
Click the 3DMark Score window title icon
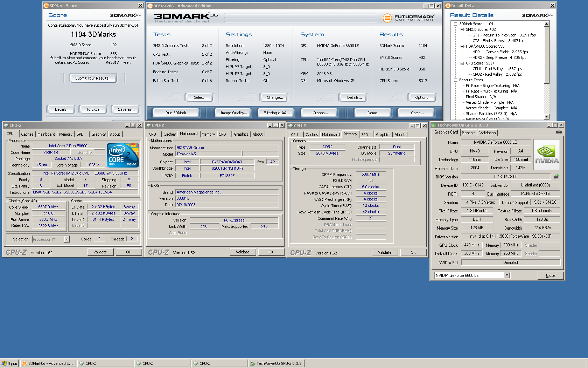(x=46, y=6)
